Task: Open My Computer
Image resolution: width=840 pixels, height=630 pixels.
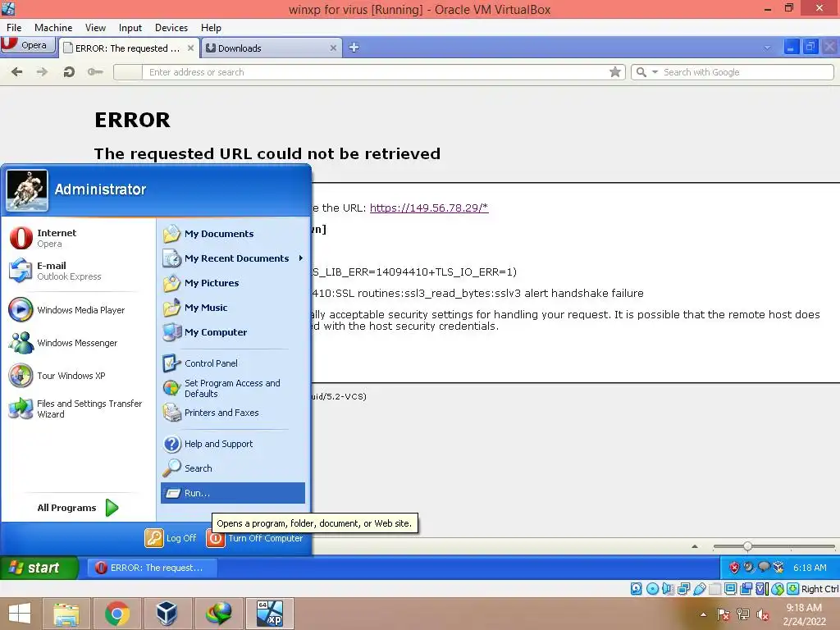Action: pos(232,332)
